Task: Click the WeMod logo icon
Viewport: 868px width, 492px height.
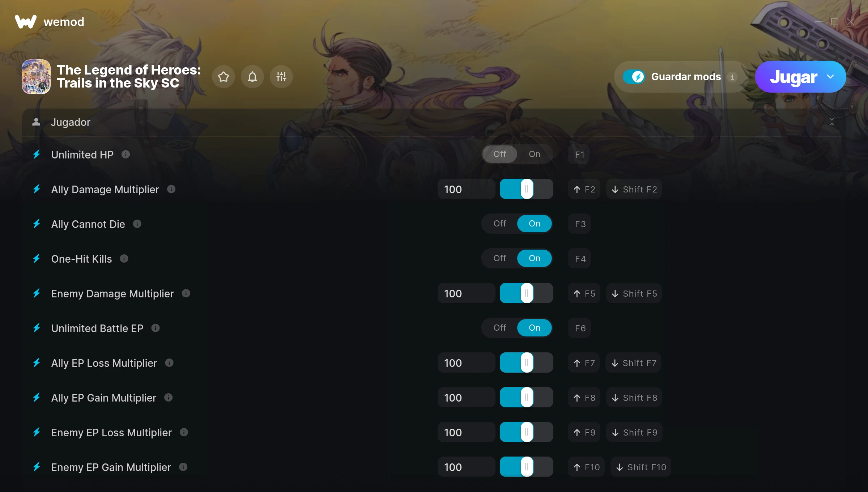Action: 26,22
